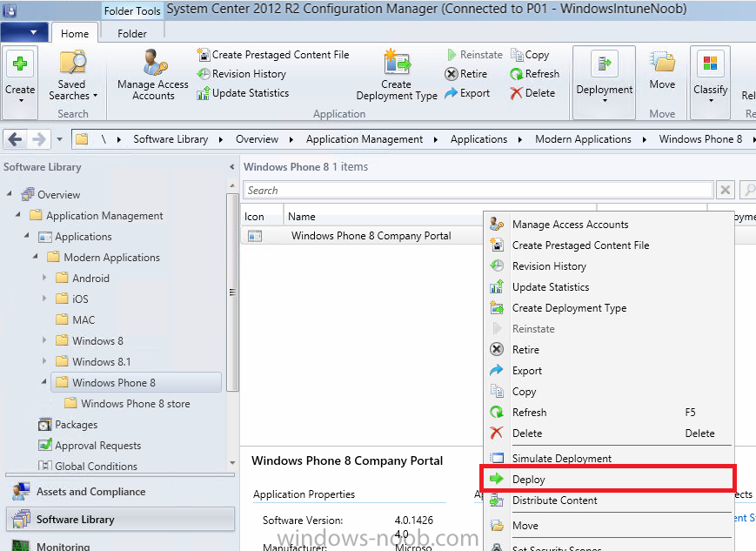Collapse the Application Management tree node
Image resolution: width=756 pixels, height=551 pixels.
(18, 215)
